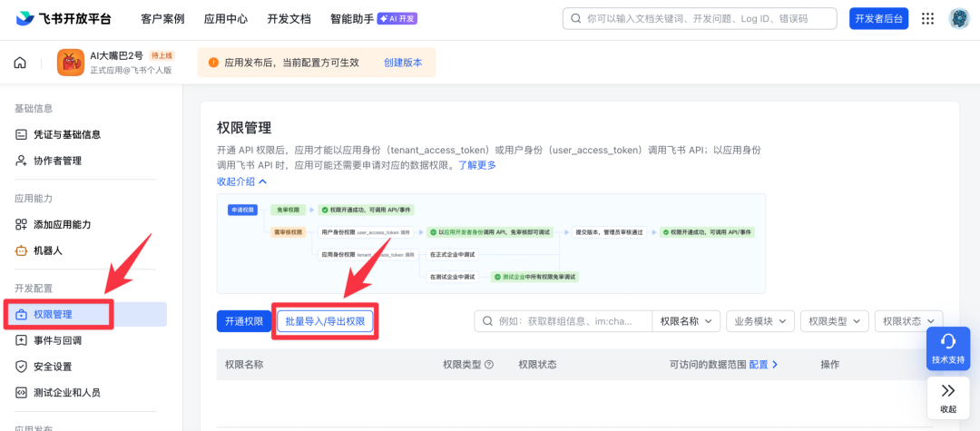Click the 创建版本 link in banner
Viewport: 980px width, 431px height.
403,63
